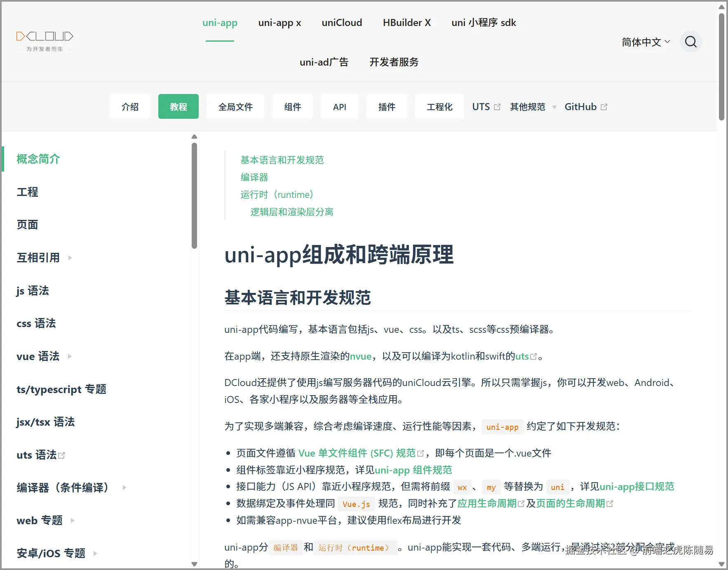Open the 应用生命周期 link
This screenshot has height=570, width=728.
point(487,504)
